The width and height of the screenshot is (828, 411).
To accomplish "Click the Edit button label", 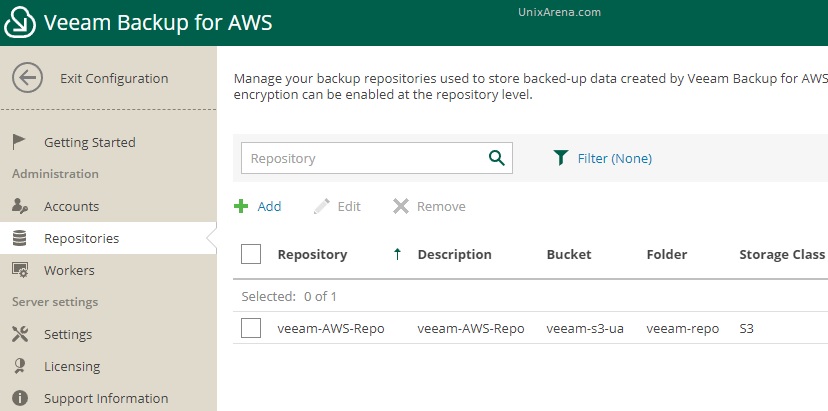I will coord(349,206).
